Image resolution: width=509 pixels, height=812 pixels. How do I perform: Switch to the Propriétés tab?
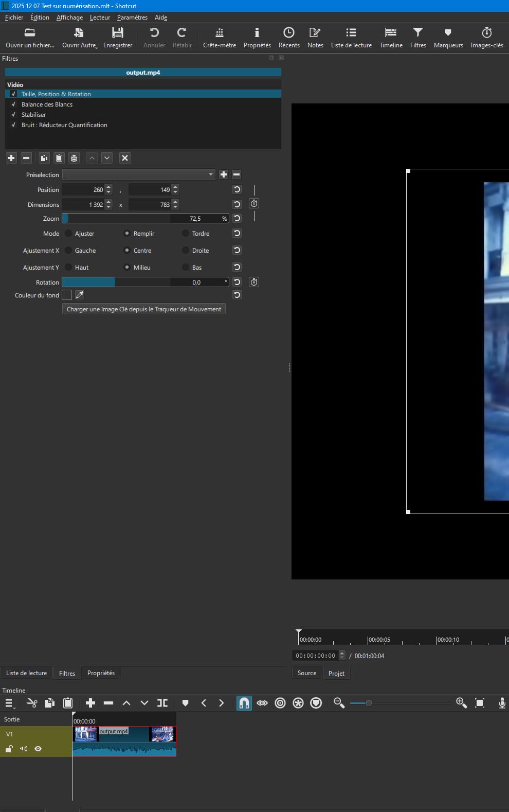tap(101, 673)
